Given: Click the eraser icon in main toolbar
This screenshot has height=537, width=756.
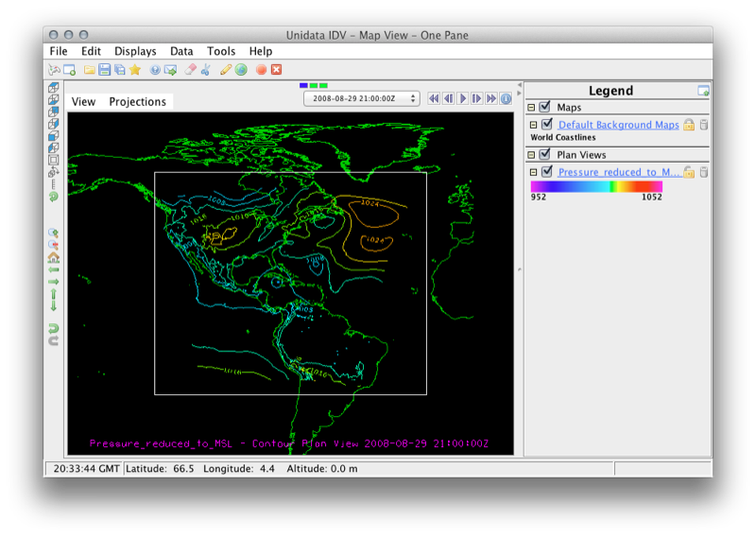Looking at the screenshot, I should 190,69.
